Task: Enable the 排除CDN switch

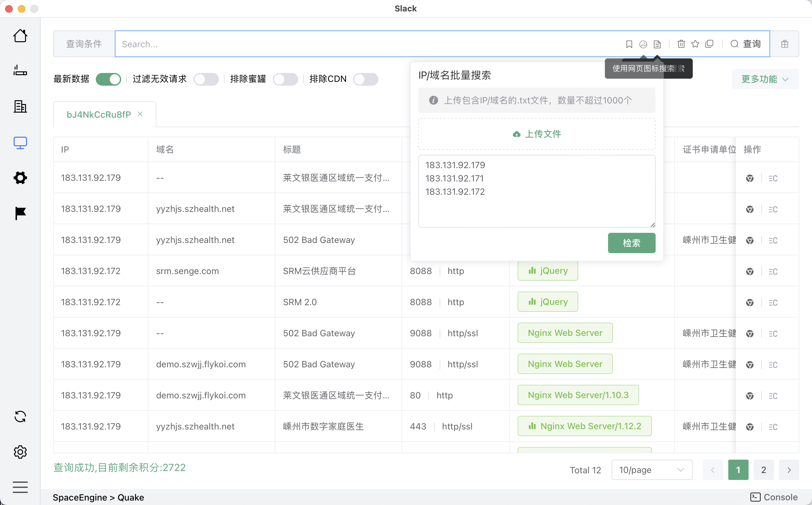Action: pos(366,79)
